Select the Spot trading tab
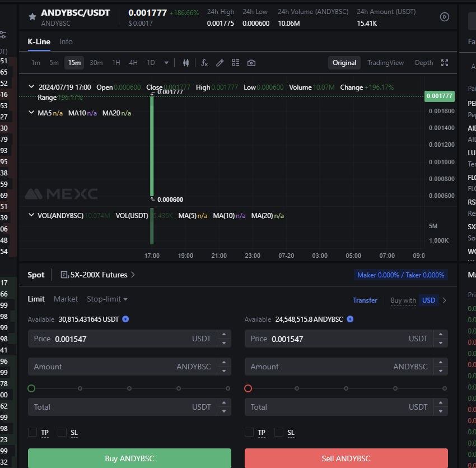Viewport: 476px width, 468px height. [x=36, y=275]
